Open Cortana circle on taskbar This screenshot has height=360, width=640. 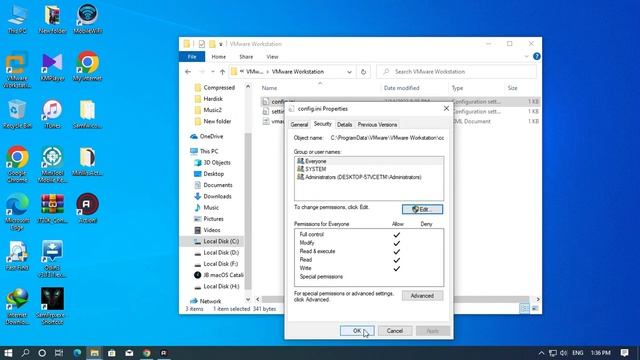point(42,353)
